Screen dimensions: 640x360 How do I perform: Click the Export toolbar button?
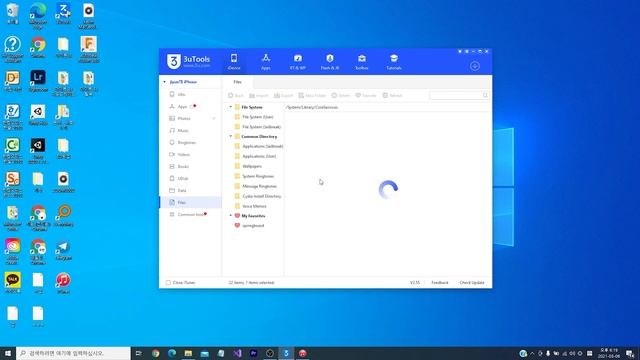(x=283, y=96)
